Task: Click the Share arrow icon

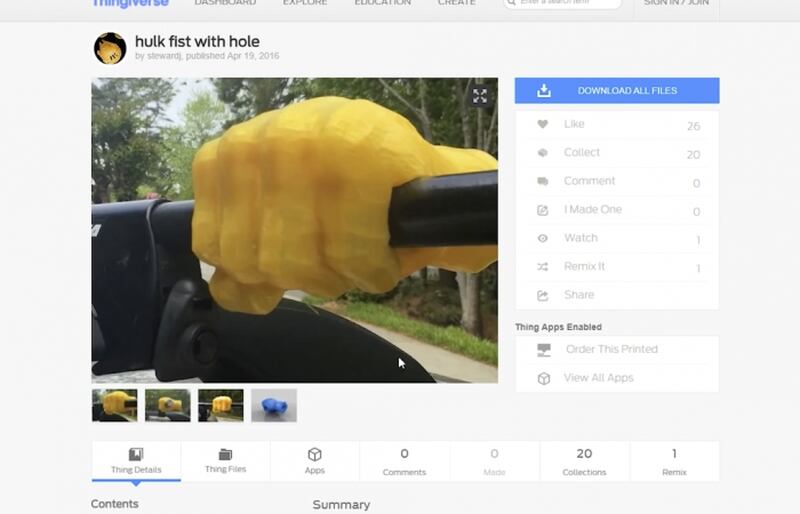Action: coord(542,296)
